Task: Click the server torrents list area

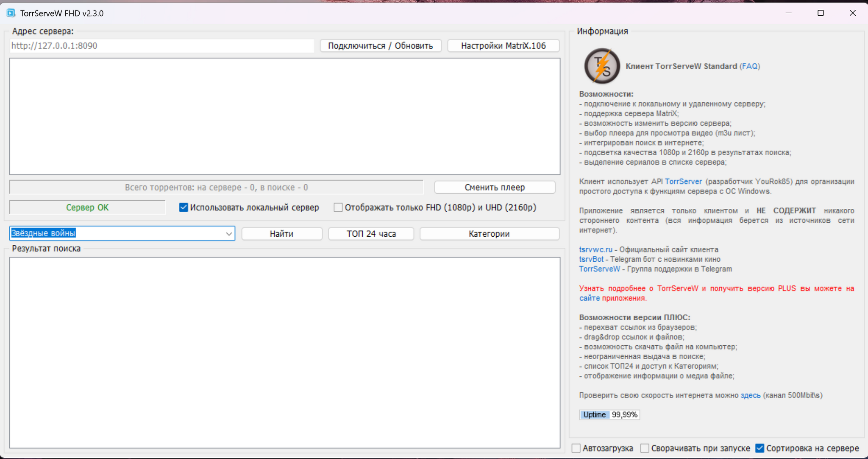Action: click(285, 116)
